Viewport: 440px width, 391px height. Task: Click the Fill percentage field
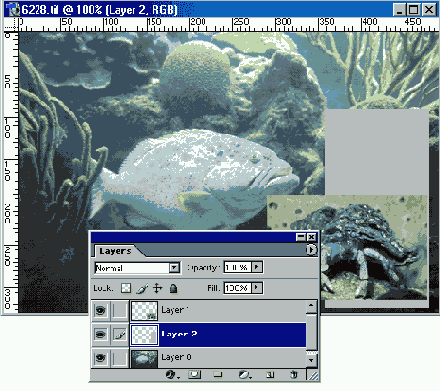pos(238,287)
